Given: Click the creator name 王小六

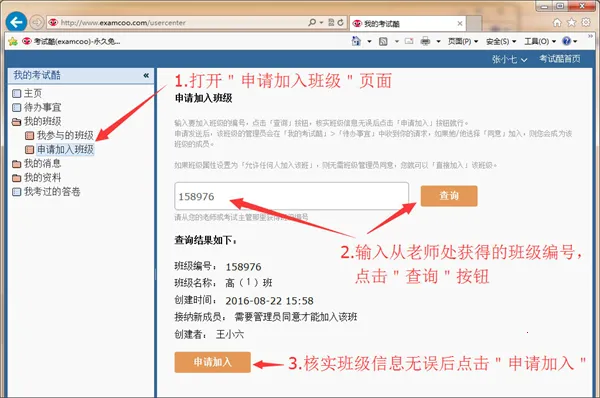Looking at the screenshot, I should 230,334.
